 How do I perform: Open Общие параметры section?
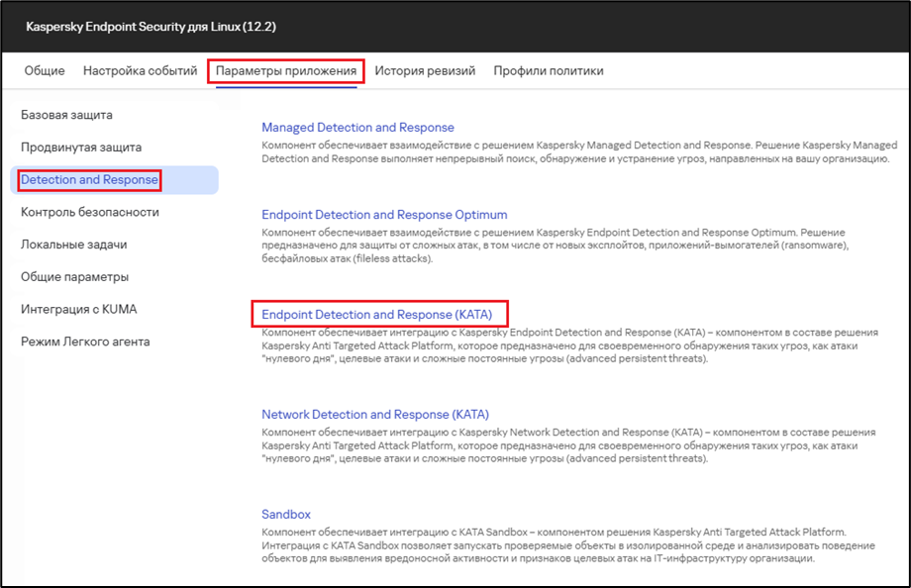click(75, 277)
